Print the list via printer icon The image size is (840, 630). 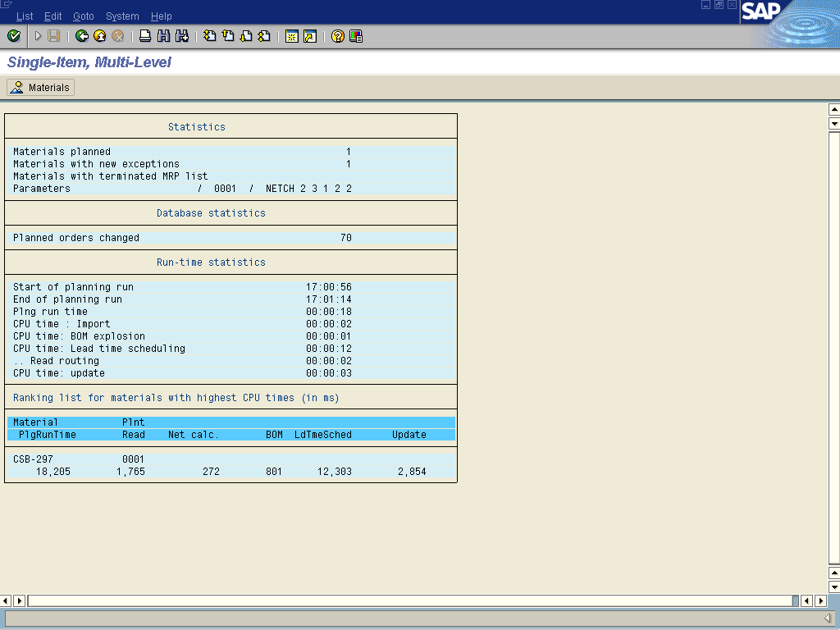tap(145, 36)
